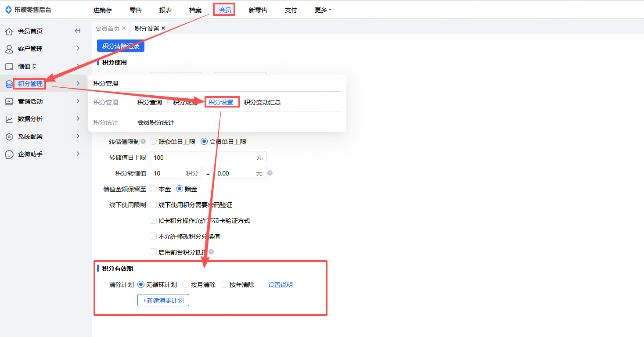Select 会员单日上限 radio option

[x=204, y=142]
